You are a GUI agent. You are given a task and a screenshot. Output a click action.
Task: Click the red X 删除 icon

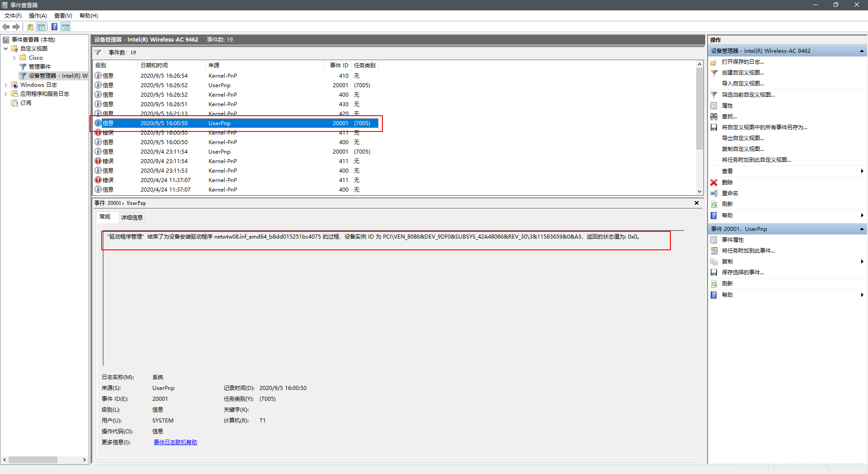point(714,183)
